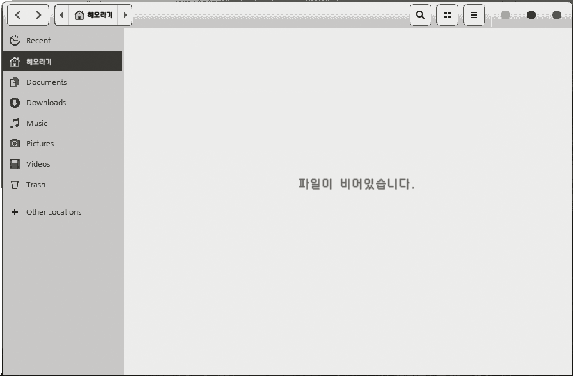Click the rightmost window control button
The height and width of the screenshot is (376, 573).
[557, 15]
